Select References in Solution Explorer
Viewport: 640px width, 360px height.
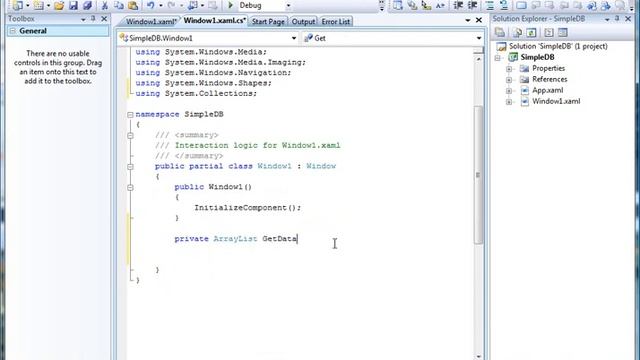[549, 80]
